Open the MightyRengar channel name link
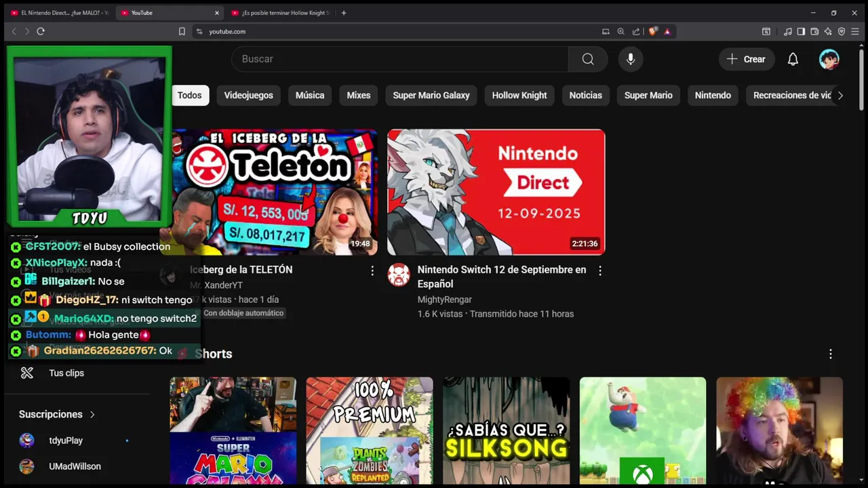Viewport: 868px width, 488px height. coord(445,300)
